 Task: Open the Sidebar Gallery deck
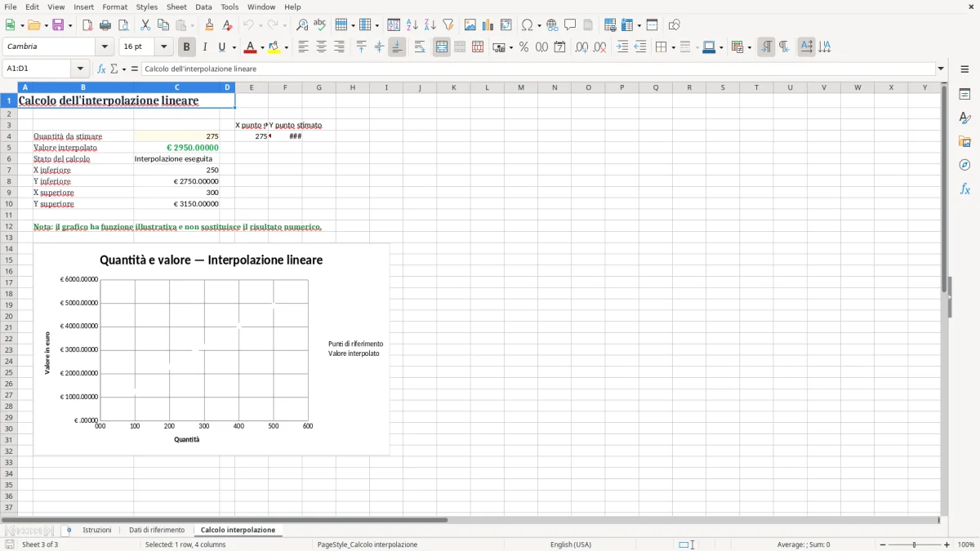pos(964,142)
